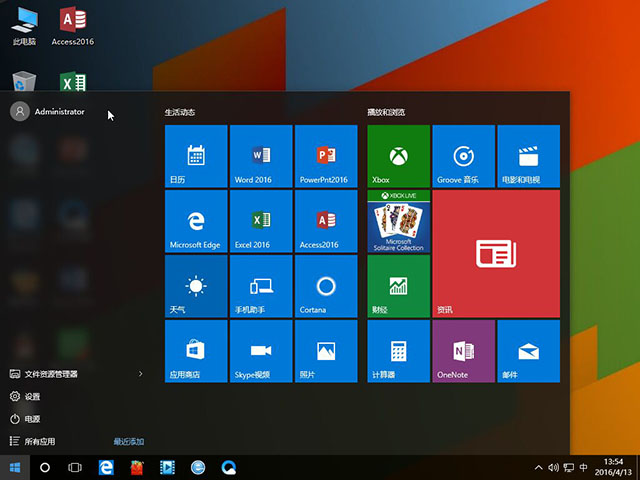The width and height of the screenshot is (640, 480).
Task: Launch the Excel 2016 tile
Action: click(x=261, y=221)
